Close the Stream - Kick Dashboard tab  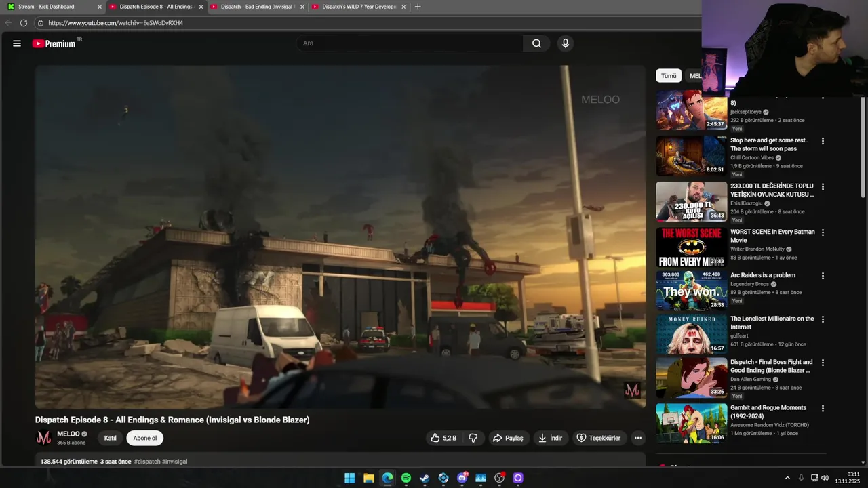coord(100,7)
